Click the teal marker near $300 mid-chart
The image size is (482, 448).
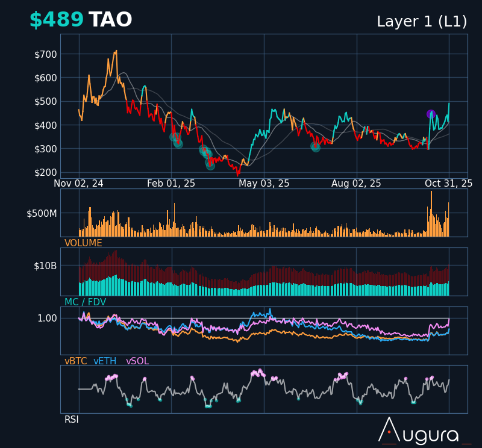(315, 146)
